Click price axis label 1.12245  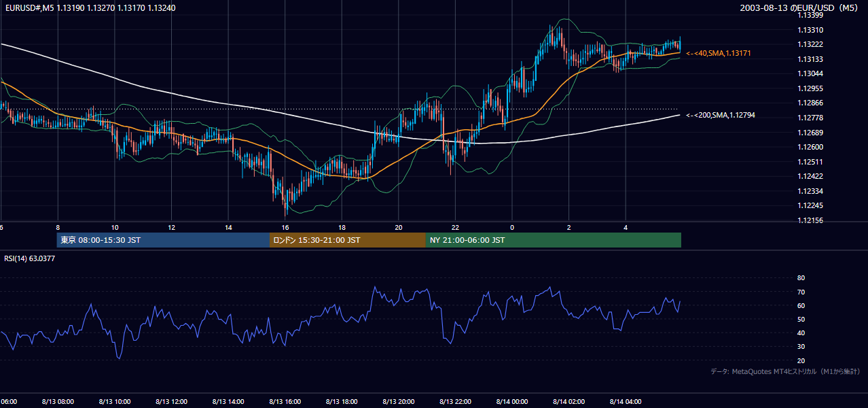pyautogui.click(x=810, y=206)
